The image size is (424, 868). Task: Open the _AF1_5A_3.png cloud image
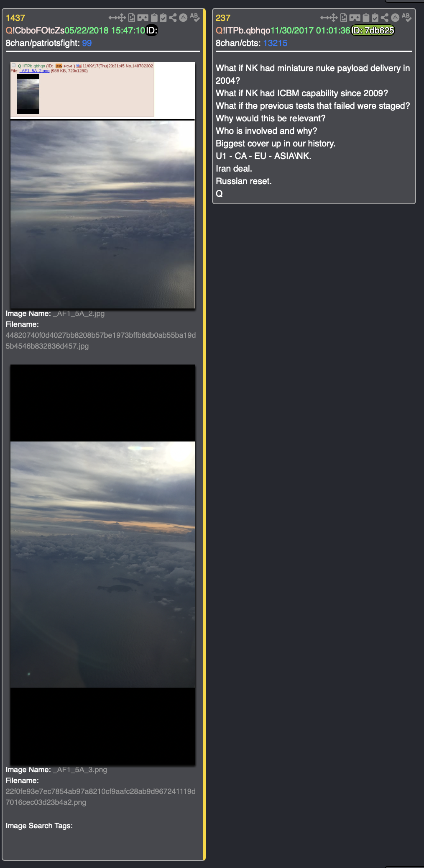click(103, 565)
